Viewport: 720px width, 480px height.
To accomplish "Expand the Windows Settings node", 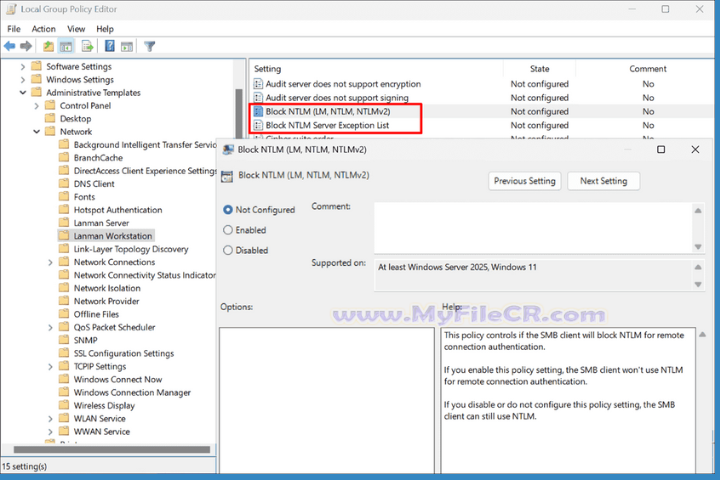I will coord(23,79).
